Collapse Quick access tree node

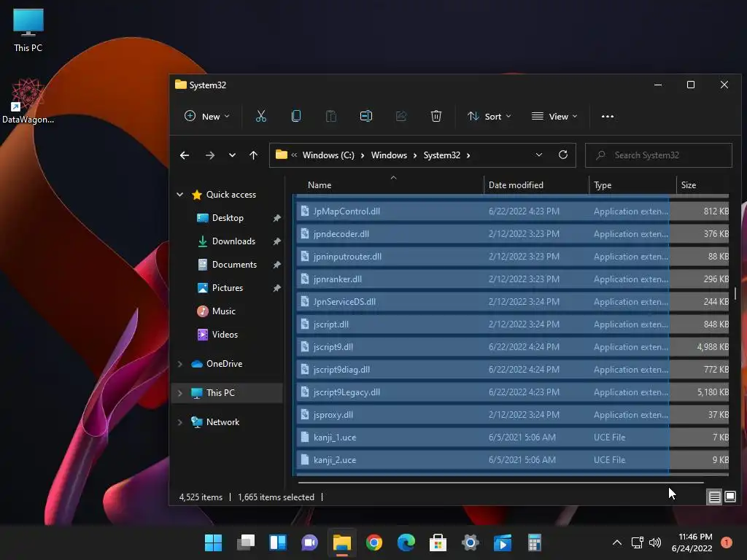[x=180, y=194]
